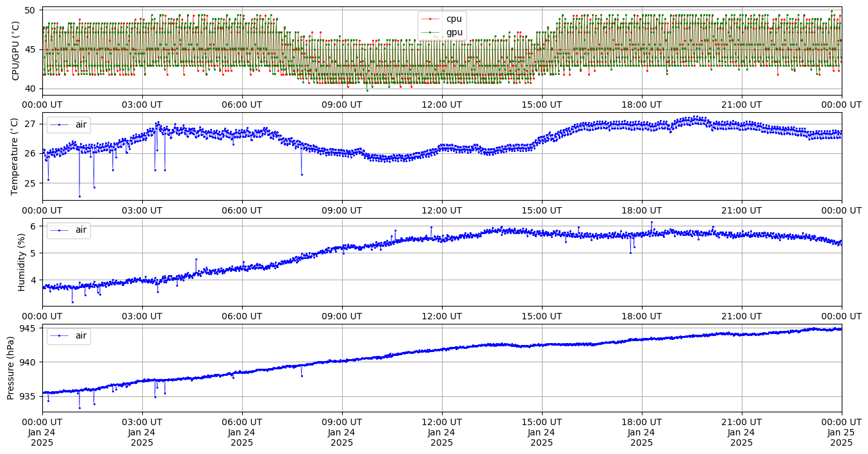The height and width of the screenshot is (454, 868).
Task: Click the 945 tick on Pressure axis
Action: 29,328
